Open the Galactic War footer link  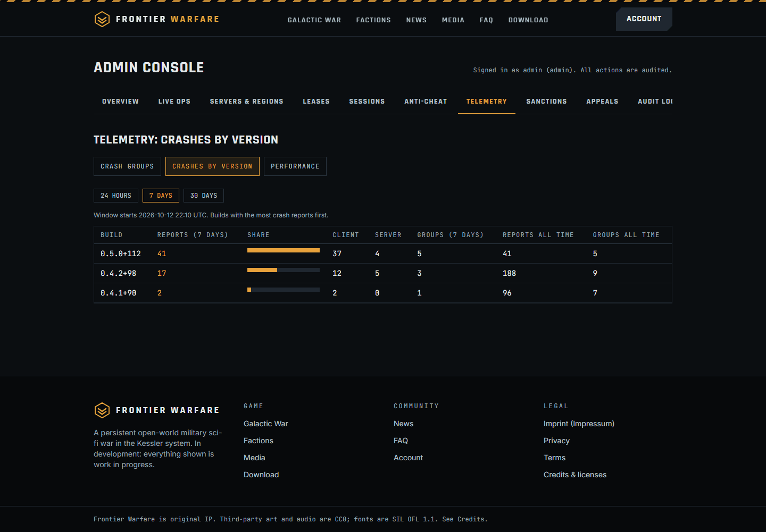[x=266, y=424]
